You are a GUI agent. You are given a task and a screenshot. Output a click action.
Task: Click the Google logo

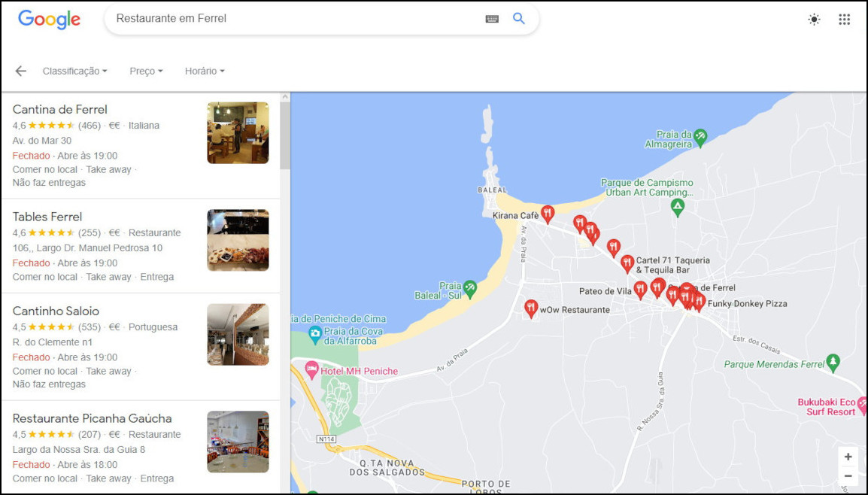click(50, 20)
